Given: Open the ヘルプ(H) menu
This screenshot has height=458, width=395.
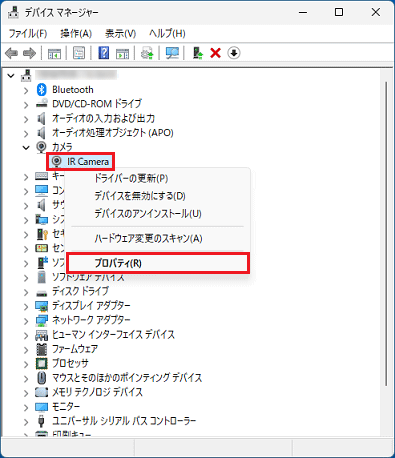Looking at the screenshot, I should [167, 34].
